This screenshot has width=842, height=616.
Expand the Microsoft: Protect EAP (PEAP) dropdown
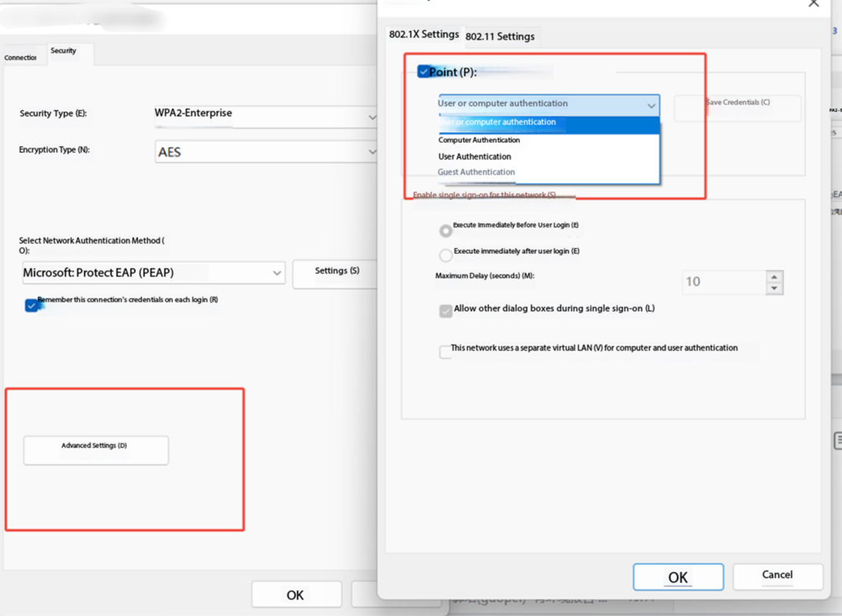pyautogui.click(x=276, y=273)
